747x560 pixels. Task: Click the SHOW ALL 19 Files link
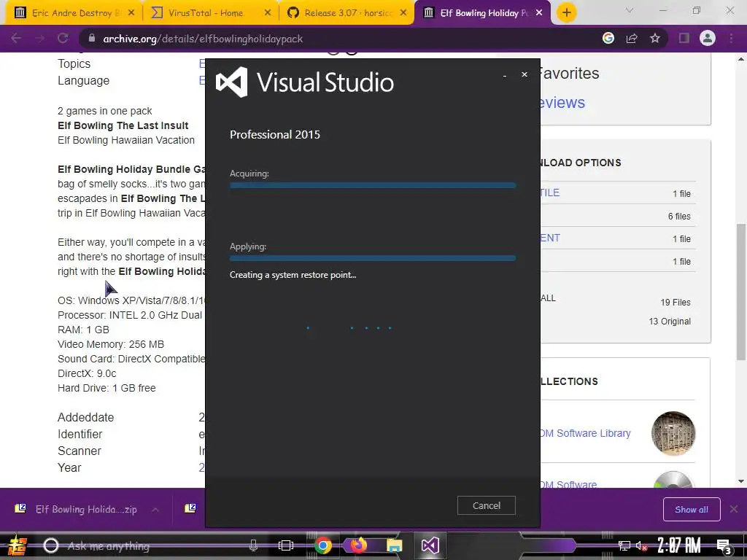[x=675, y=303]
